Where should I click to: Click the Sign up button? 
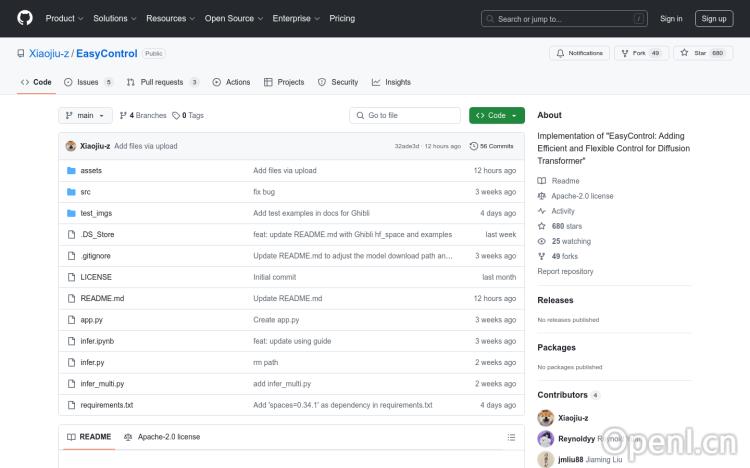click(x=714, y=18)
